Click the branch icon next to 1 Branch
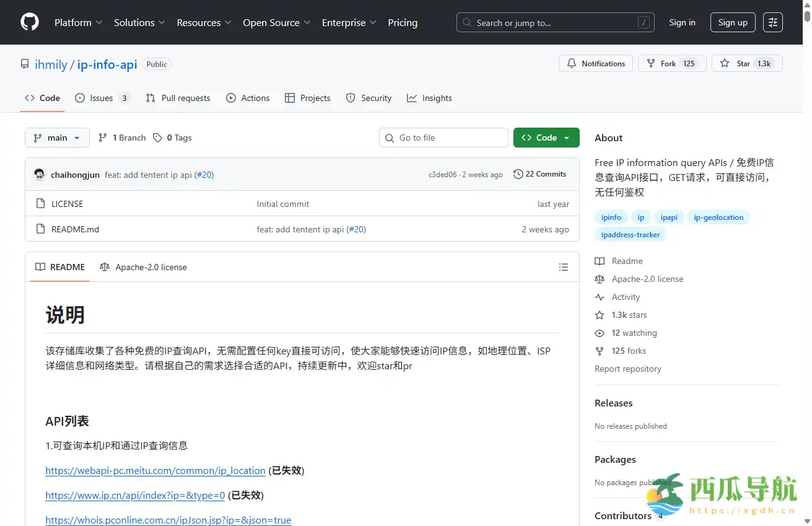This screenshot has height=526, width=812. coord(102,137)
